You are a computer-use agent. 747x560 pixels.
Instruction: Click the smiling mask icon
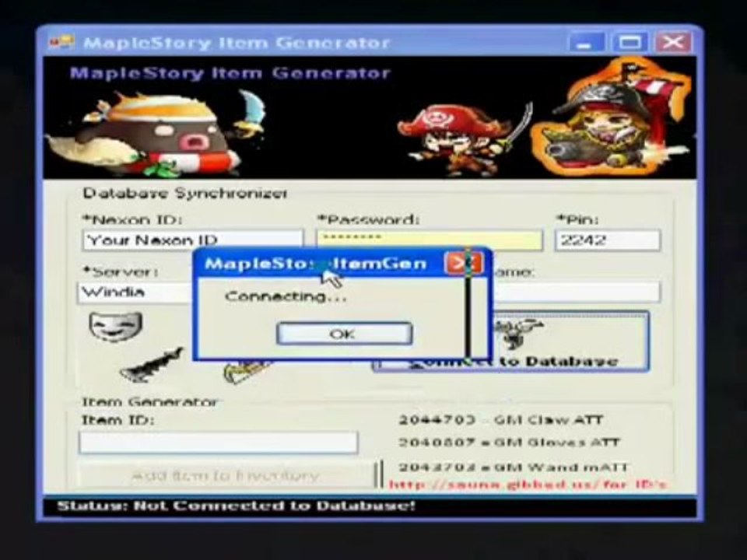(115, 326)
